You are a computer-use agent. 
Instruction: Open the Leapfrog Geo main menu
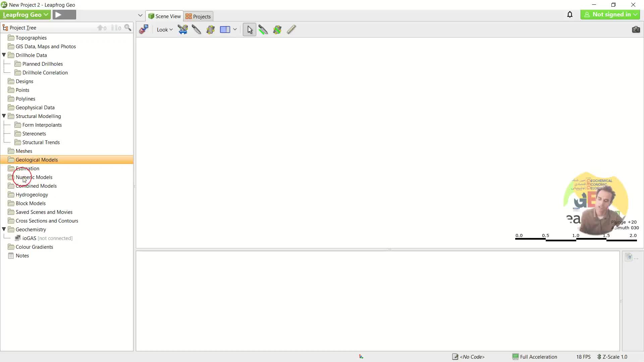pyautogui.click(x=25, y=15)
